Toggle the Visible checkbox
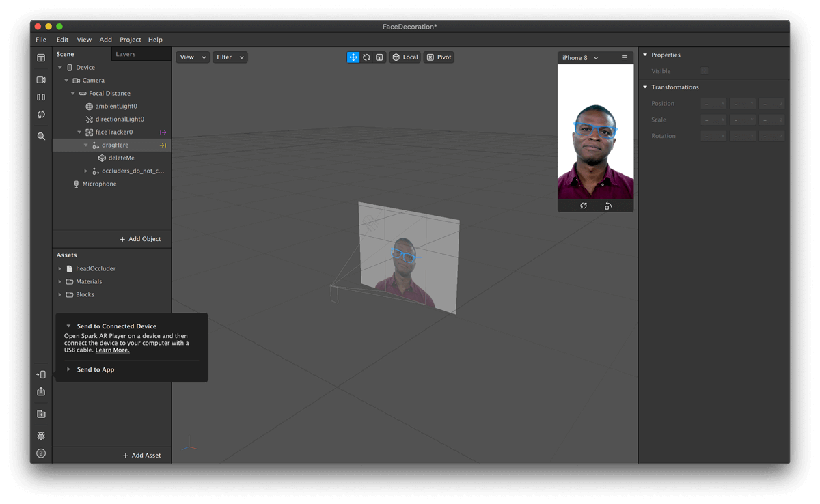 705,71
